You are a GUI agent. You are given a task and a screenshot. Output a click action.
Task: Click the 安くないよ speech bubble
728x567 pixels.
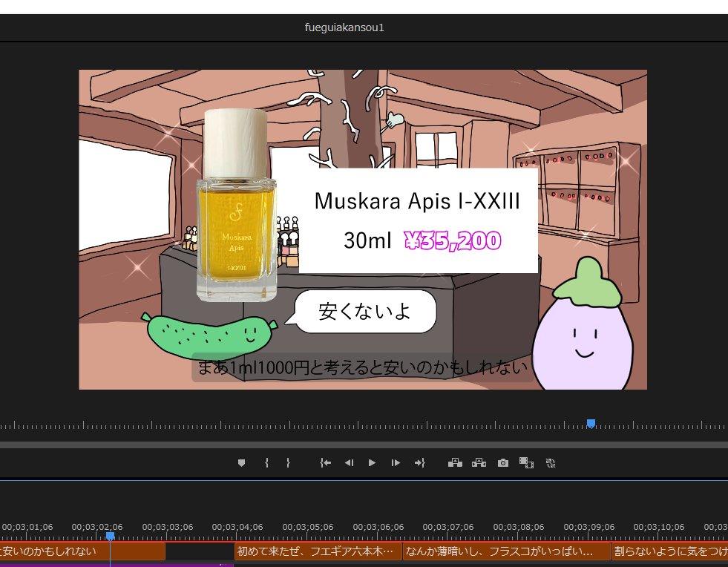pyautogui.click(x=365, y=312)
